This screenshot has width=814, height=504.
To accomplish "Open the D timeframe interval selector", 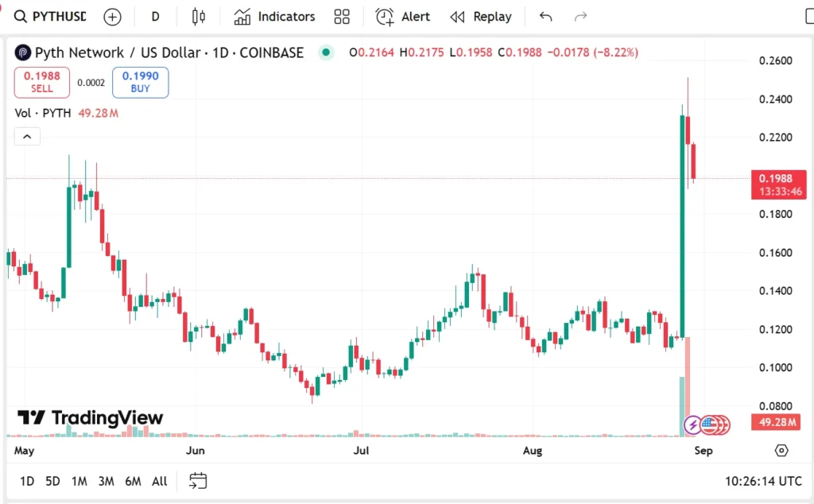I will [x=155, y=17].
